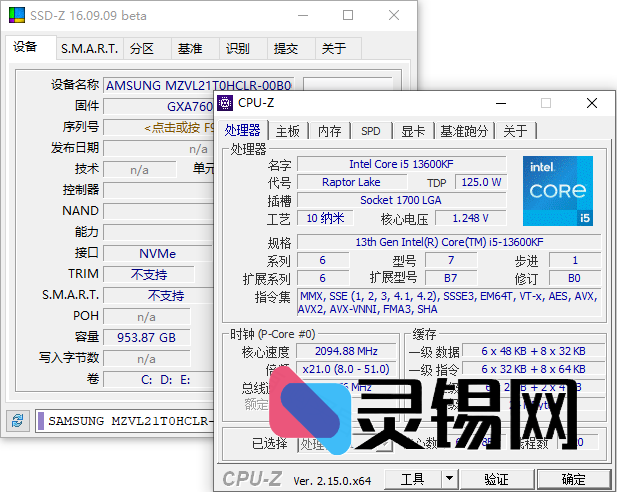Click the specification 13th Gen Intel(R) Core(TM) i5-13600KF

[x=449, y=242]
